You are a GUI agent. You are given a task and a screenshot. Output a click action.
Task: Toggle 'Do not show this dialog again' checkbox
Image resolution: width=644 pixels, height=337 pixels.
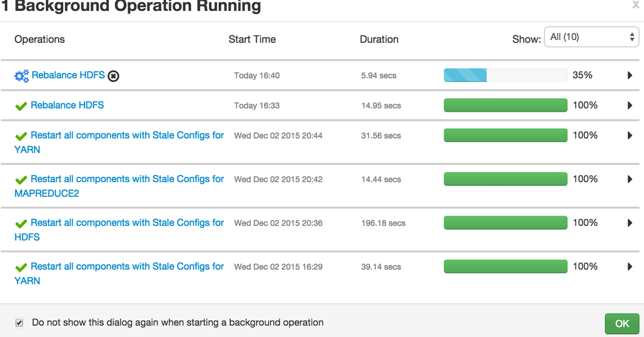coord(19,323)
